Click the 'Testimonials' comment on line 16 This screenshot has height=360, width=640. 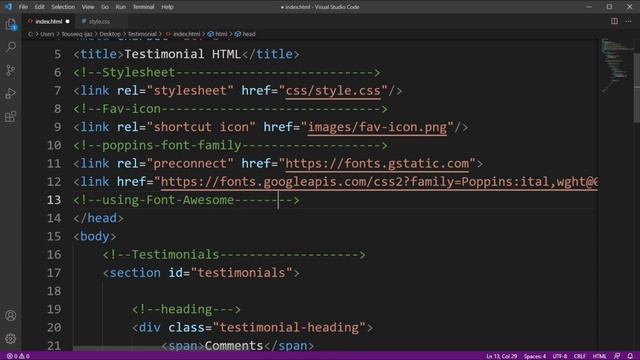click(x=176, y=255)
